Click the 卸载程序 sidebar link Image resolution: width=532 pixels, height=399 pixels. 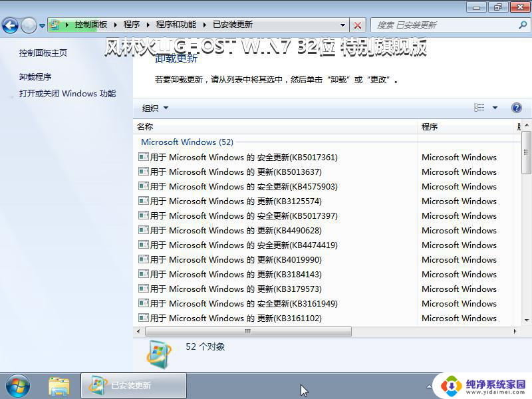click(x=35, y=76)
